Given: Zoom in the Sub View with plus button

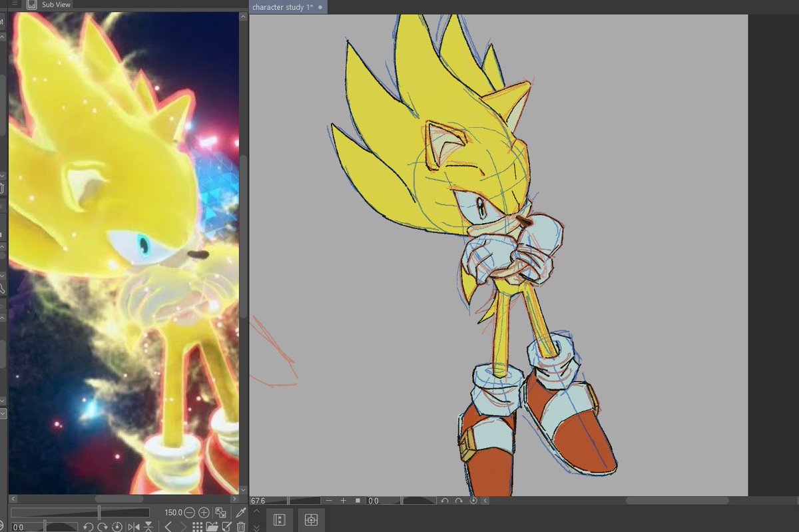Looking at the screenshot, I should pyautogui.click(x=204, y=513).
